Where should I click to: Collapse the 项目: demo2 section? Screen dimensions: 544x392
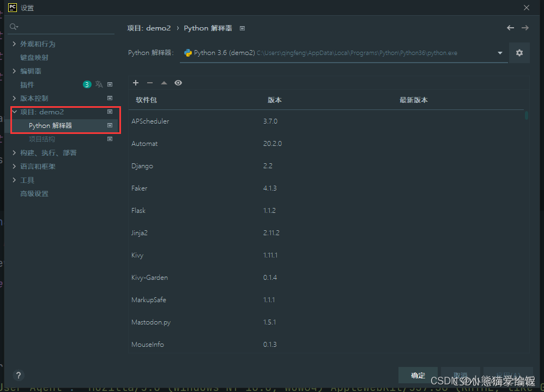(x=14, y=112)
